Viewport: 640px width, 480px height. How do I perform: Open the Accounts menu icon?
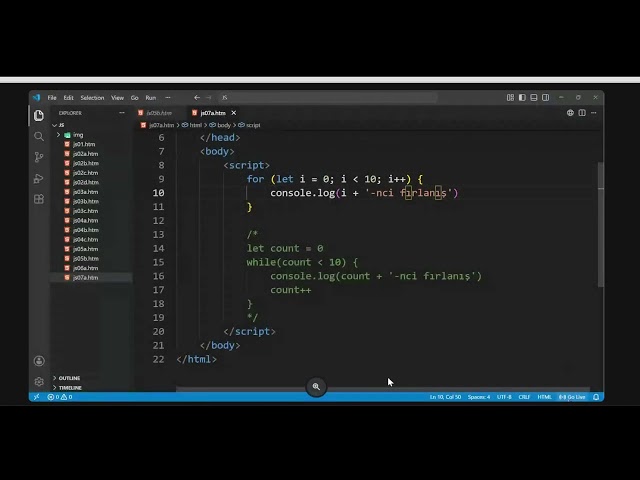(39, 361)
